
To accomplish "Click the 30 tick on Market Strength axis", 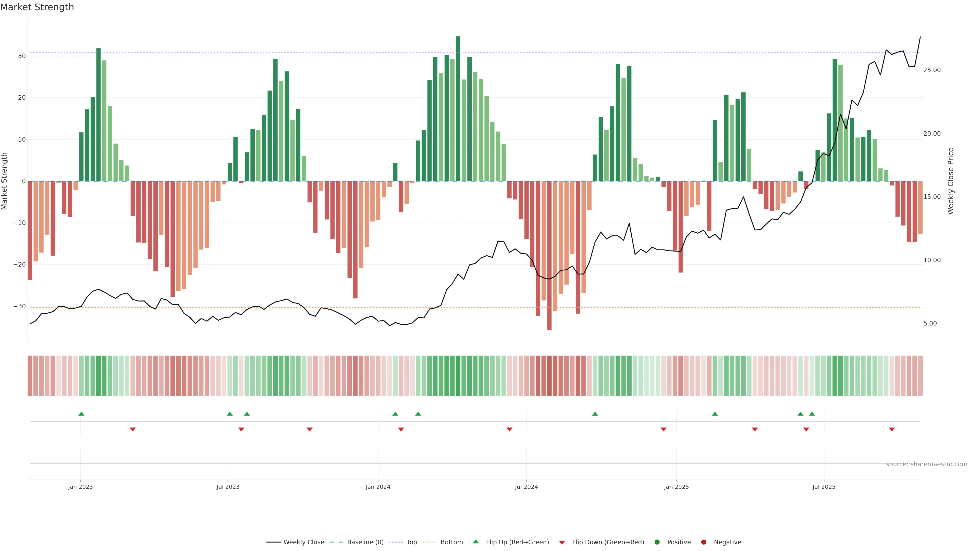I will [22, 56].
